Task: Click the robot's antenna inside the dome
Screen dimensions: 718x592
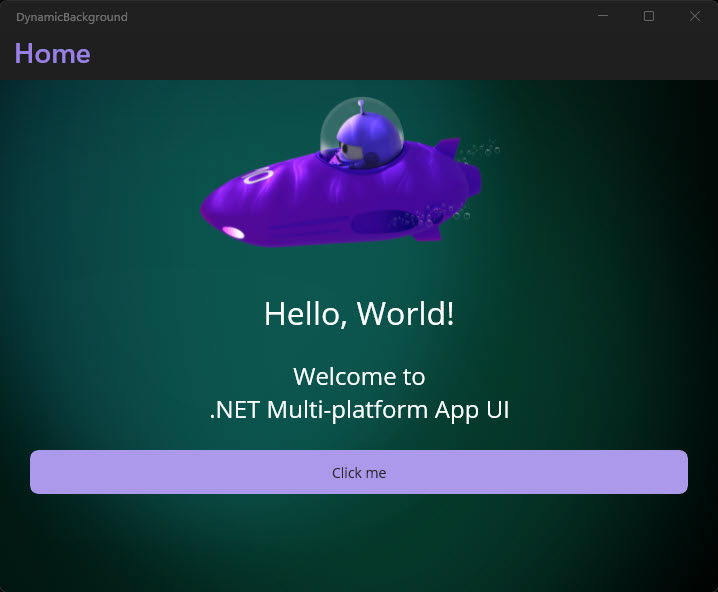Action: click(362, 105)
